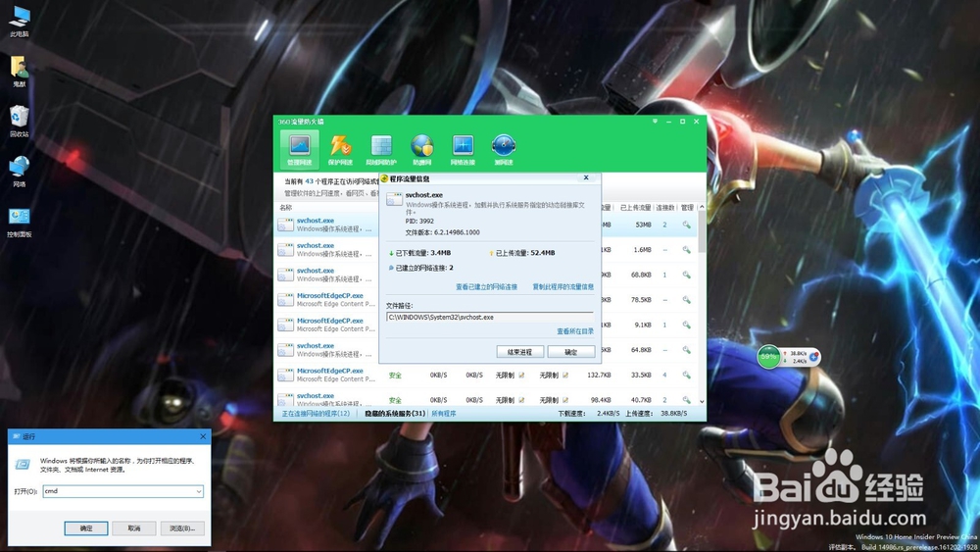980x552 pixels.
Task: Select the svchost.exe row with 68.8KB uploaded
Action: click(485, 275)
